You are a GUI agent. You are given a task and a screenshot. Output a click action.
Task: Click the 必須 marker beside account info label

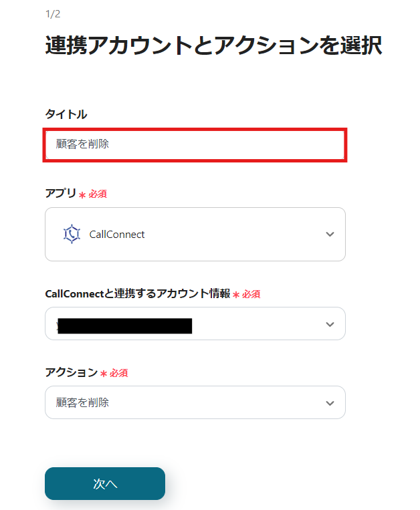(251, 293)
